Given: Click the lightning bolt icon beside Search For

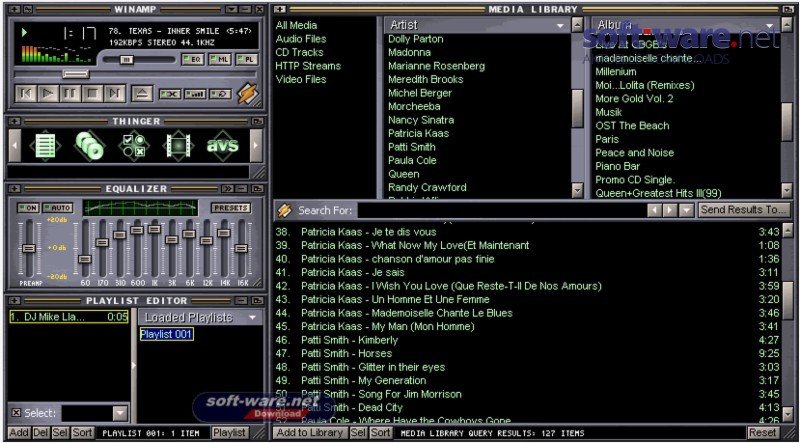Looking at the screenshot, I should pos(284,210).
